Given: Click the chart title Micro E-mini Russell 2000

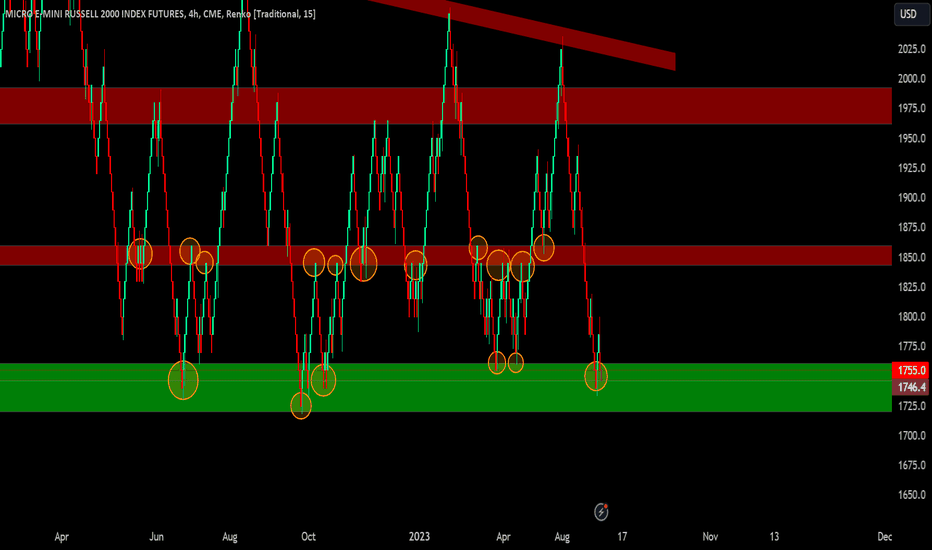Looking at the screenshot, I should pos(160,14).
